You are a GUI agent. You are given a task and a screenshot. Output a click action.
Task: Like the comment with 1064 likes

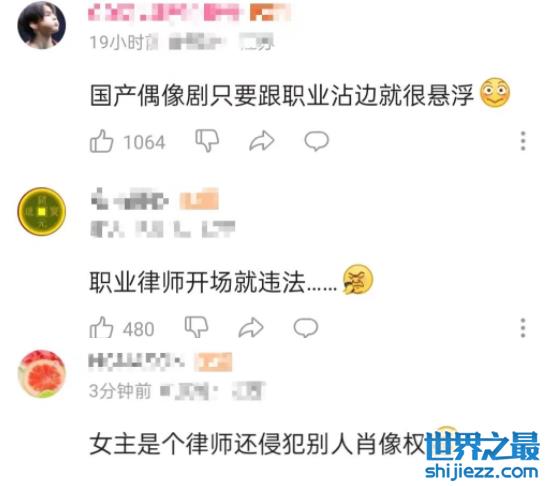coord(102,141)
